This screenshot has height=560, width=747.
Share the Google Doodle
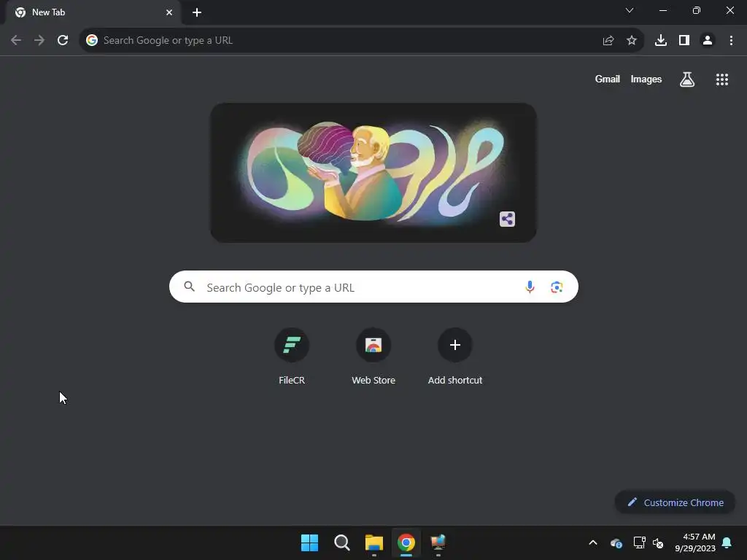508,219
